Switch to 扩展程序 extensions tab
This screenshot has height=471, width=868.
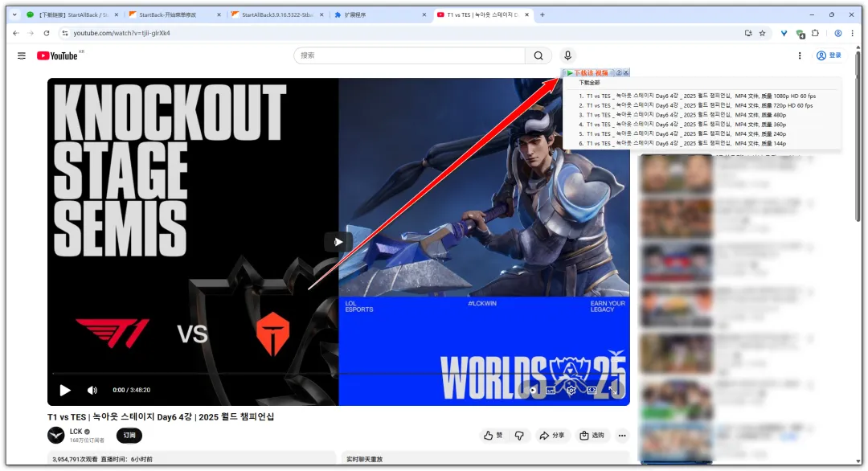pyautogui.click(x=379, y=15)
